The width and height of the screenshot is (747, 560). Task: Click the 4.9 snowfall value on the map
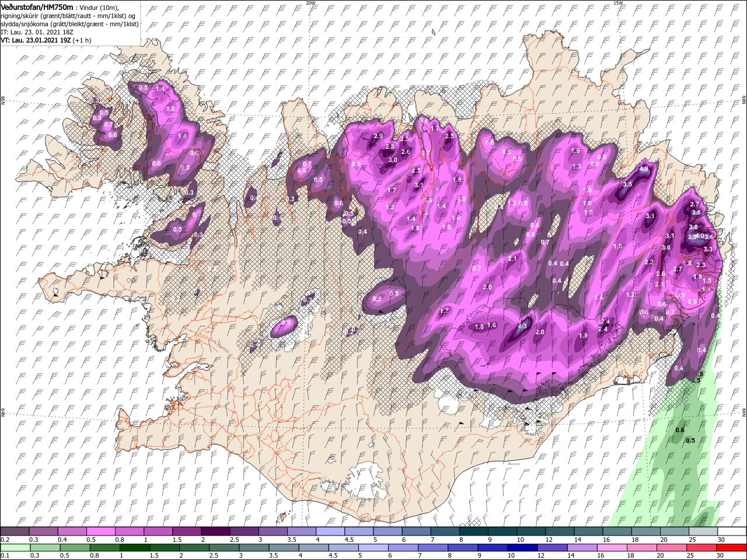[644, 169]
